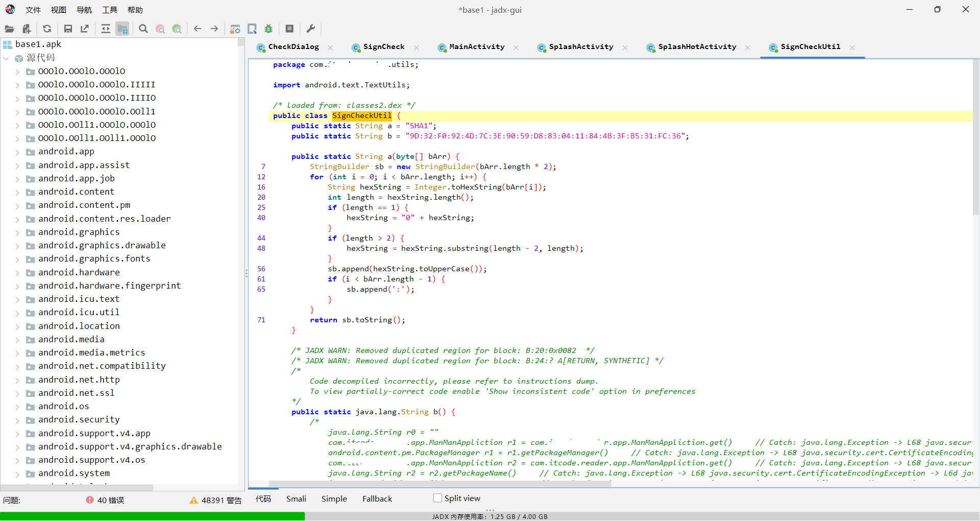Image resolution: width=980 pixels, height=521 pixels.
Task: Collapse the 源代码 source tree node
Action: (7, 58)
